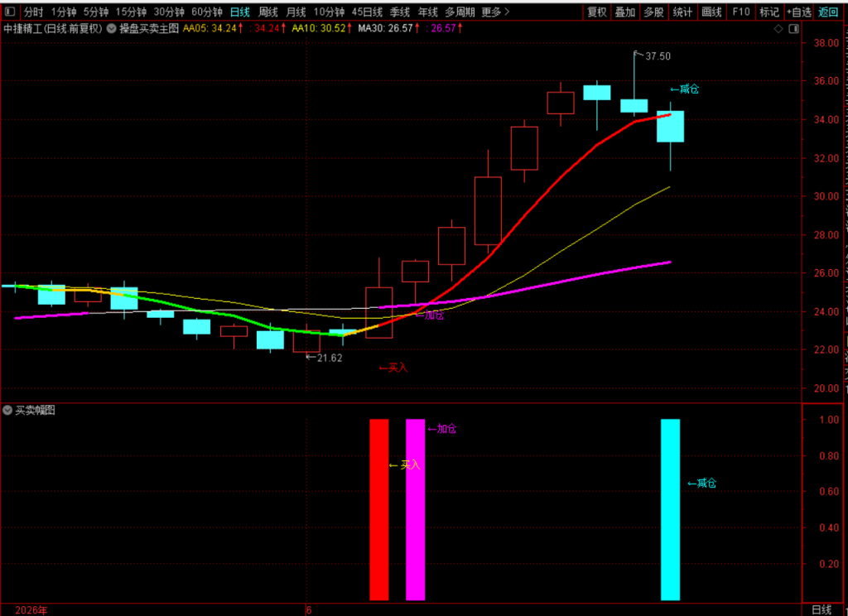Open the 多周期 multi-period view
Image resolution: width=848 pixels, height=616 pixels.
pos(460,12)
